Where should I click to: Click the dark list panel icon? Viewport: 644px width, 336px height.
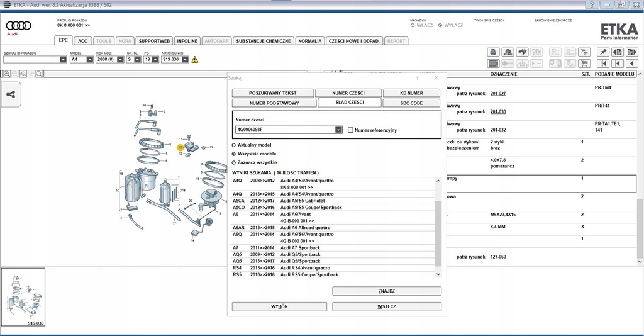(x=493, y=64)
